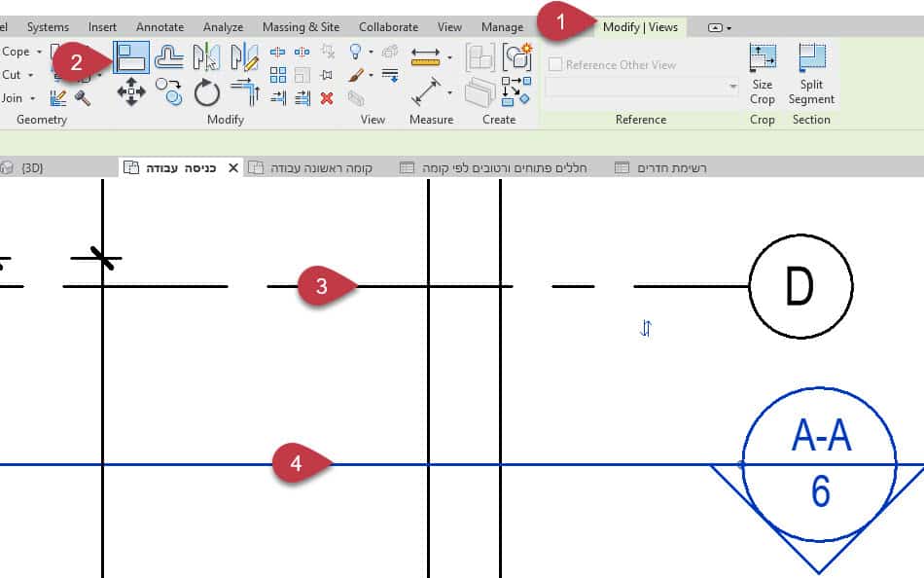The image size is (924, 578).
Task: Choose Mirror - Pick Axis tool
Action: click(x=206, y=57)
